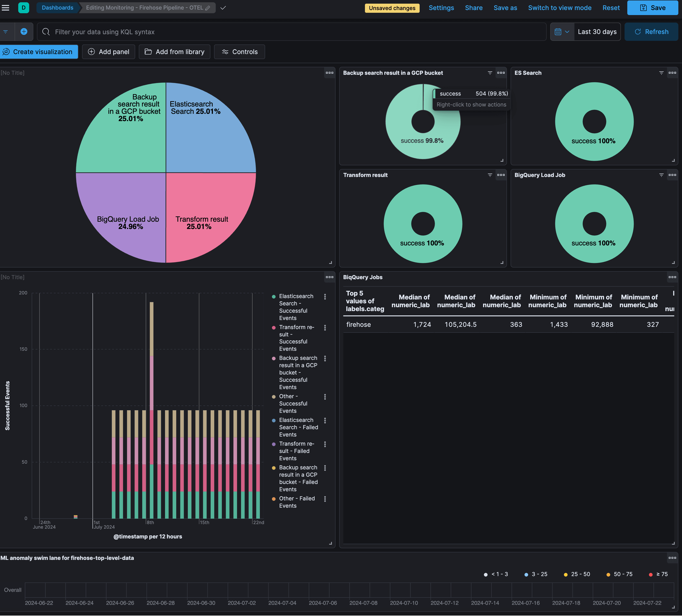The image size is (682, 616).
Task: Click the Settings menu item
Action: point(441,8)
